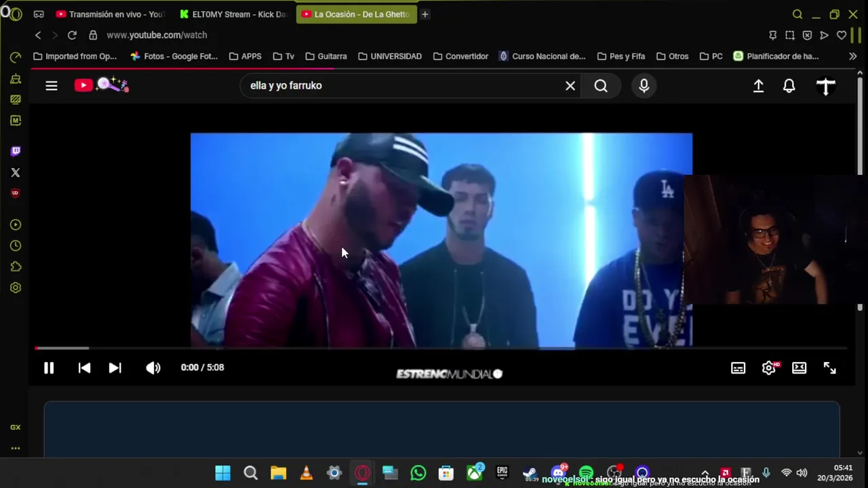Open the Convertidor bookmarks folder
Image resolution: width=868 pixels, height=488 pixels.
[460, 56]
